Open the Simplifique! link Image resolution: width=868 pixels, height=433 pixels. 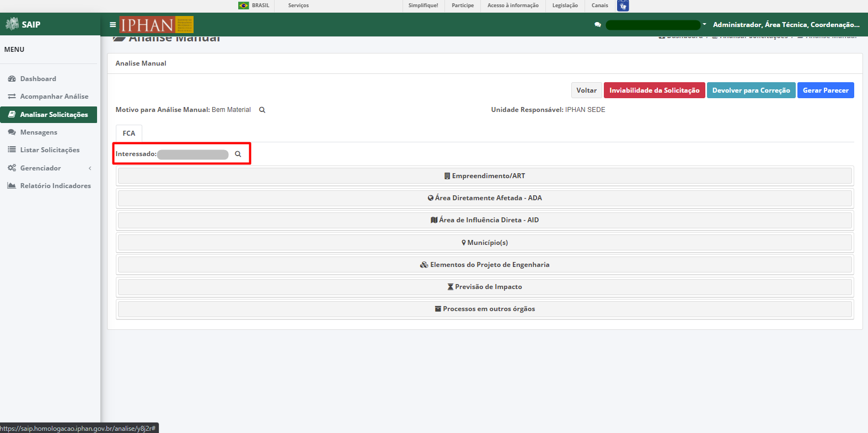coord(424,6)
